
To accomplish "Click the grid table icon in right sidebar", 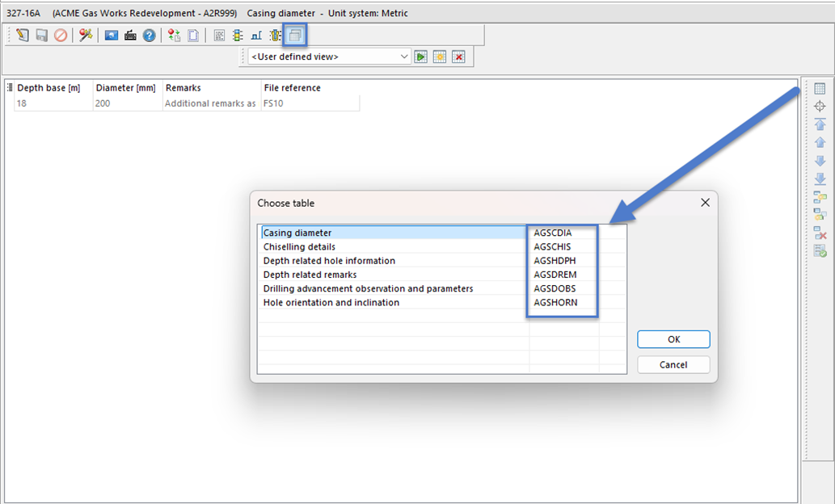I will [820, 89].
